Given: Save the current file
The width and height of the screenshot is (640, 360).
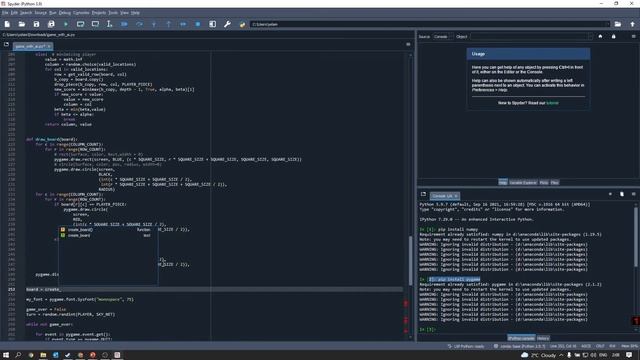Looking at the screenshot, I should click(x=36, y=24).
